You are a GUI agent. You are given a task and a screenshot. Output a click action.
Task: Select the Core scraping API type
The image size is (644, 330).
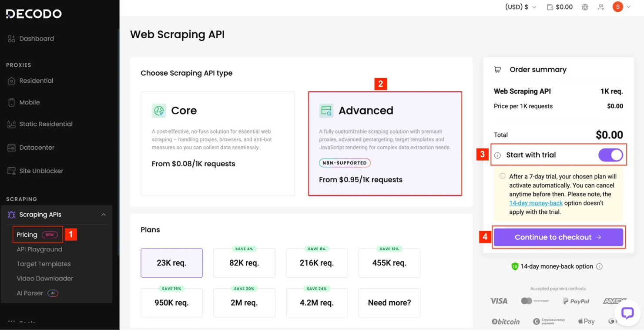[x=218, y=144]
